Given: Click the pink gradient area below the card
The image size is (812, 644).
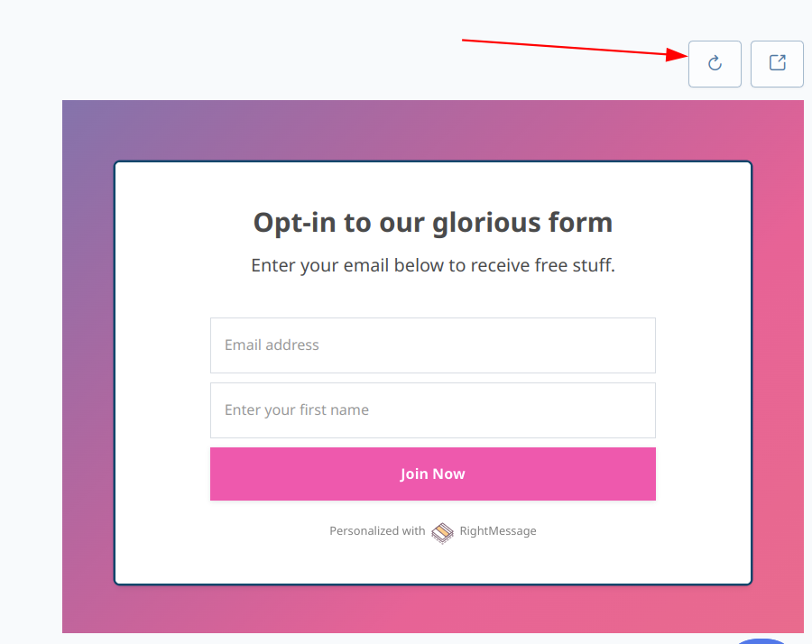Looking at the screenshot, I should [x=432, y=609].
